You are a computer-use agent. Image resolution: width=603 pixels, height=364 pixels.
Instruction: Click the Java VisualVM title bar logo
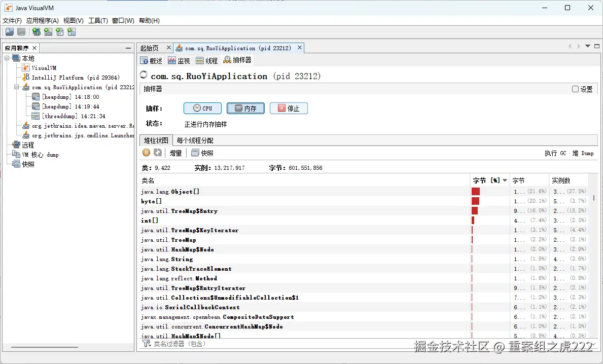click(x=8, y=8)
